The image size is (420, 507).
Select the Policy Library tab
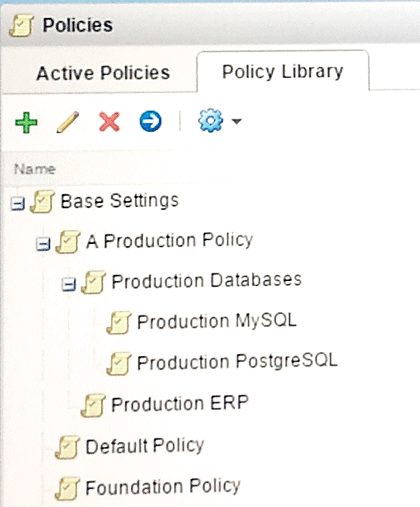click(x=282, y=72)
